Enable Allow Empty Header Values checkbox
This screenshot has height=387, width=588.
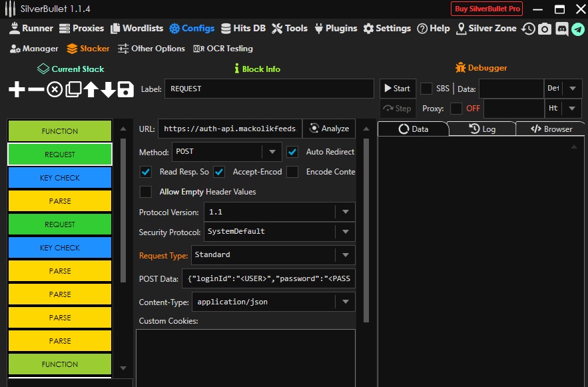click(146, 192)
